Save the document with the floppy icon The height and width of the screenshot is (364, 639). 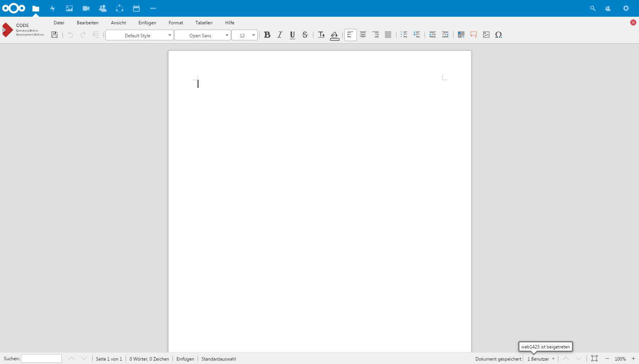point(54,35)
